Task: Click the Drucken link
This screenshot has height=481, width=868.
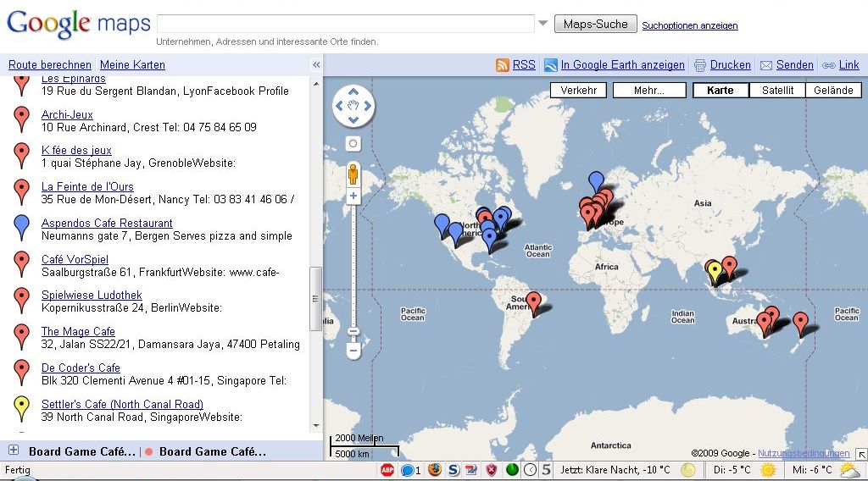Action: [730, 64]
